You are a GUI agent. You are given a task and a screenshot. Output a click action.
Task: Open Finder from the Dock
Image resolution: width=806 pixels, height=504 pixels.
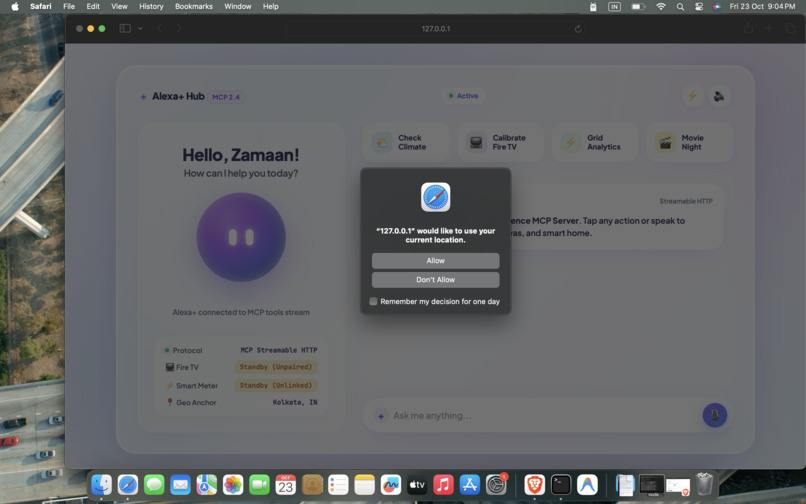coord(101,484)
